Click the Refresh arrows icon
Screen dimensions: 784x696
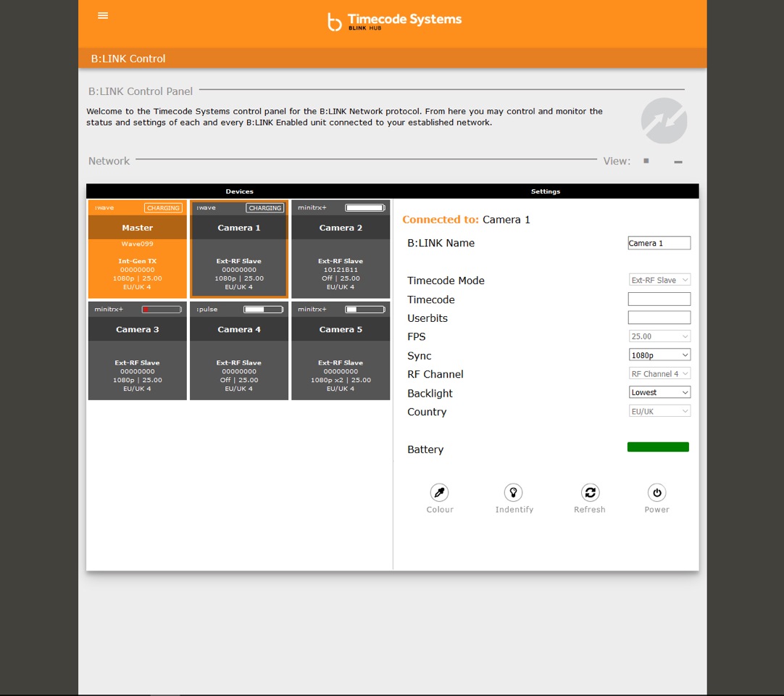point(590,493)
